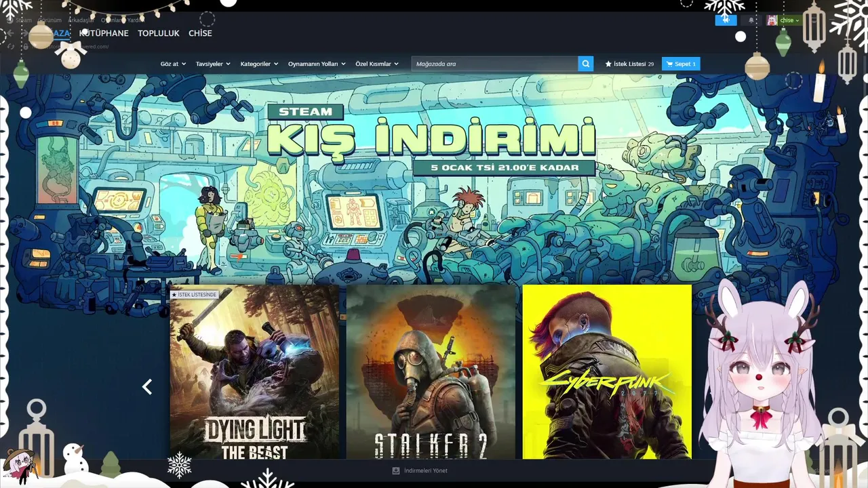
Task: Expand the Oynamanın Yolları dropdown
Action: (317, 64)
